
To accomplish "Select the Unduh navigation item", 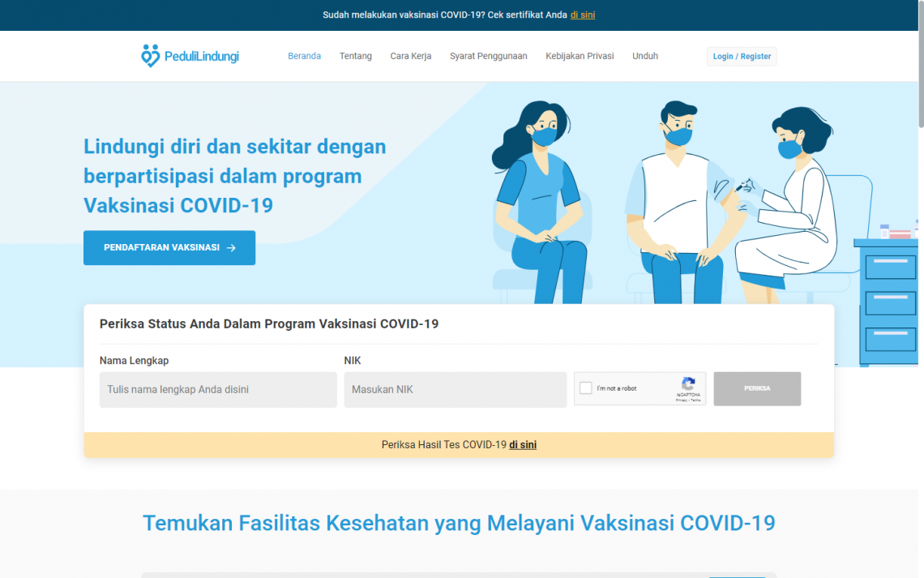I will point(645,56).
